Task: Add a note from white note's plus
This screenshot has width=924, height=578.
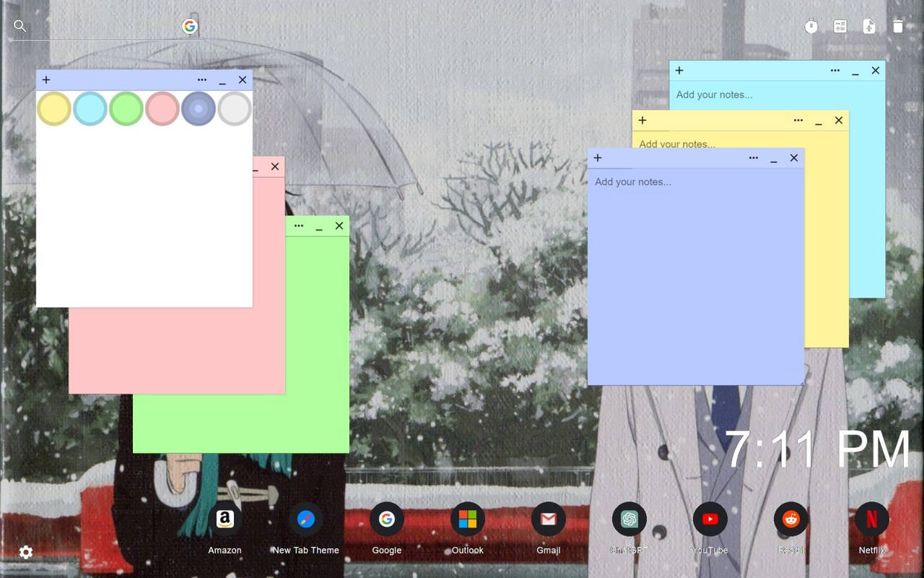Action: [x=46, y=80]
